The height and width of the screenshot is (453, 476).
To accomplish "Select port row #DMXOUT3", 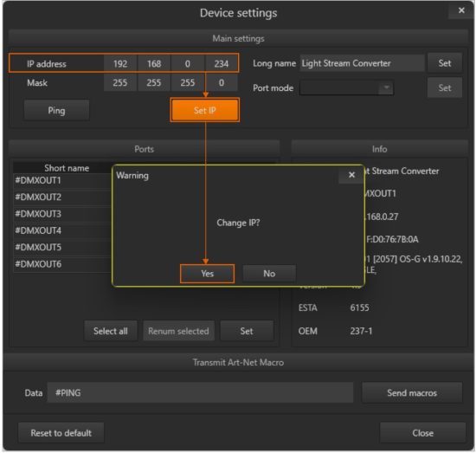I will click(x=63, y=214).
